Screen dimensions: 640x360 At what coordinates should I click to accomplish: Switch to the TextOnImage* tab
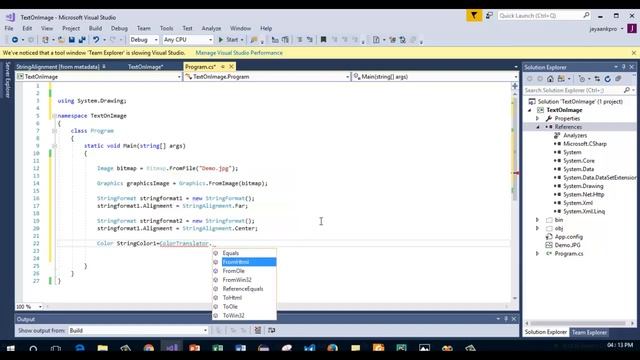[145, 67]
